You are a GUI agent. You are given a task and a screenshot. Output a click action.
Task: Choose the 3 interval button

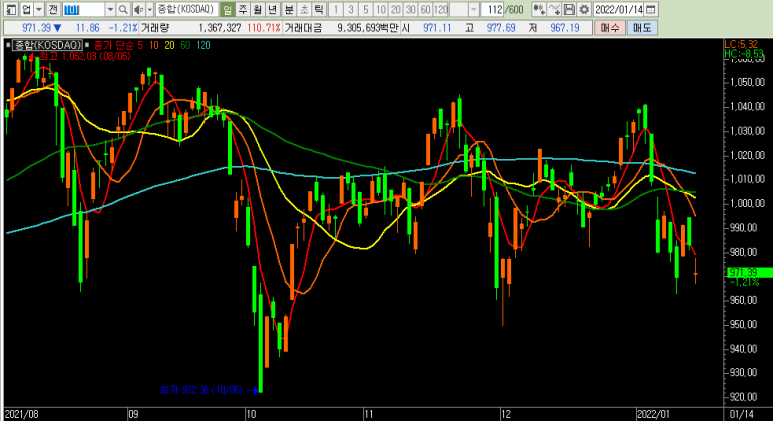point(351,9)
